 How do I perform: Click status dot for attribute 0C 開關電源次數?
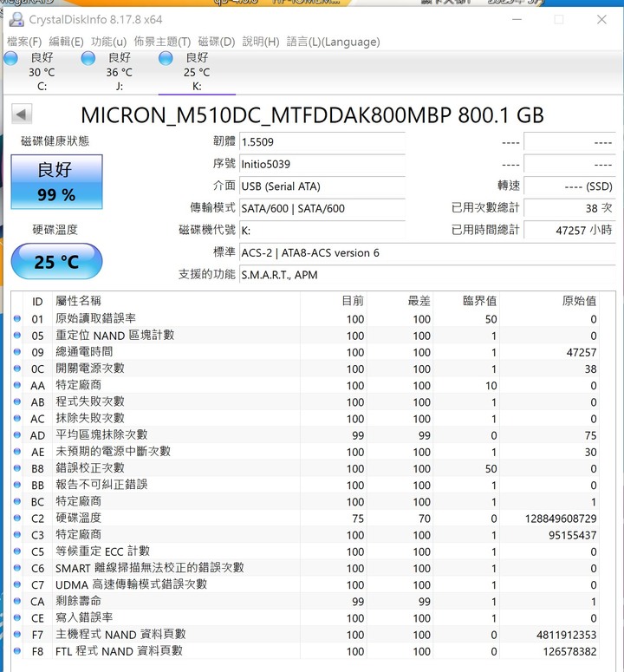[17, 369]
